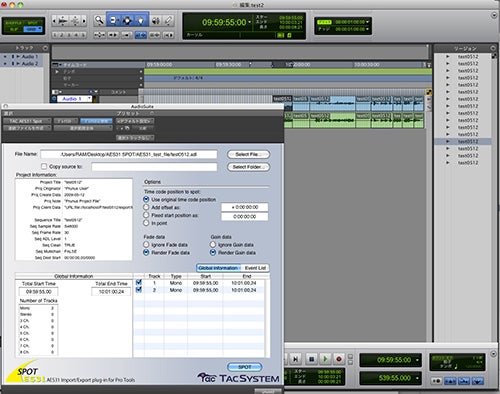
Task: Enable Shuffle edit mode
Action: (x=14, y=22)
